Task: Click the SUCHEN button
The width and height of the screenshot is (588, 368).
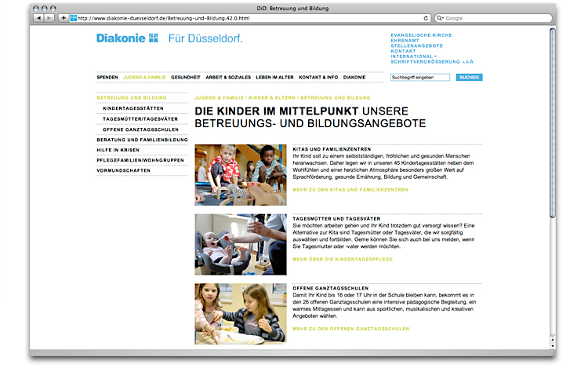Action: pyautogui.click(x=469, y=77)
